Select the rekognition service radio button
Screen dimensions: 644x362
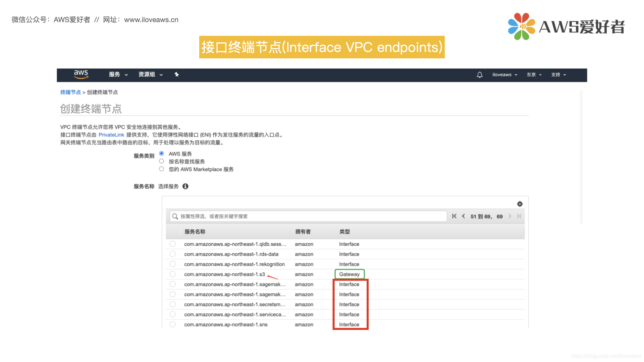tap(172, 264)
